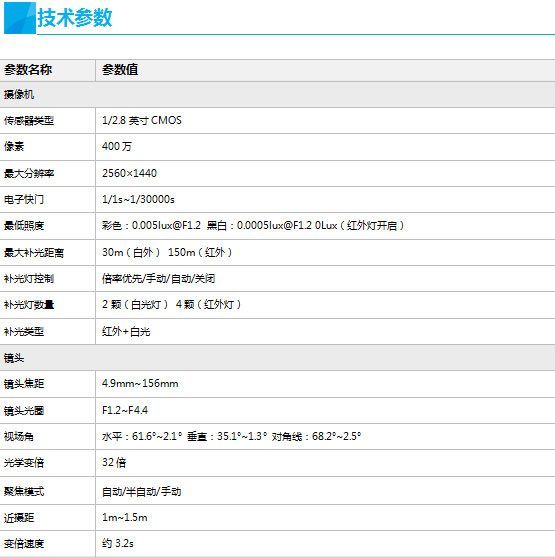Click the 倍率优先/手动/自动/关闭 value
Viewport: 555px width, 557px height.
[158, 278]
